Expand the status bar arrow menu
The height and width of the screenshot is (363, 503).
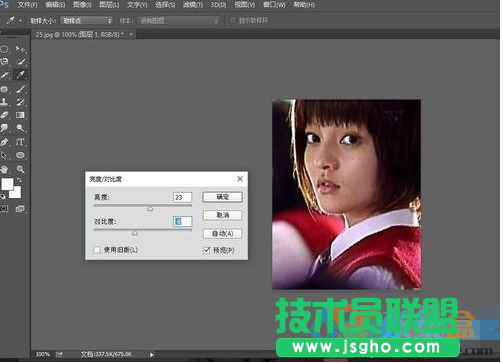click(x=151, y=355)
